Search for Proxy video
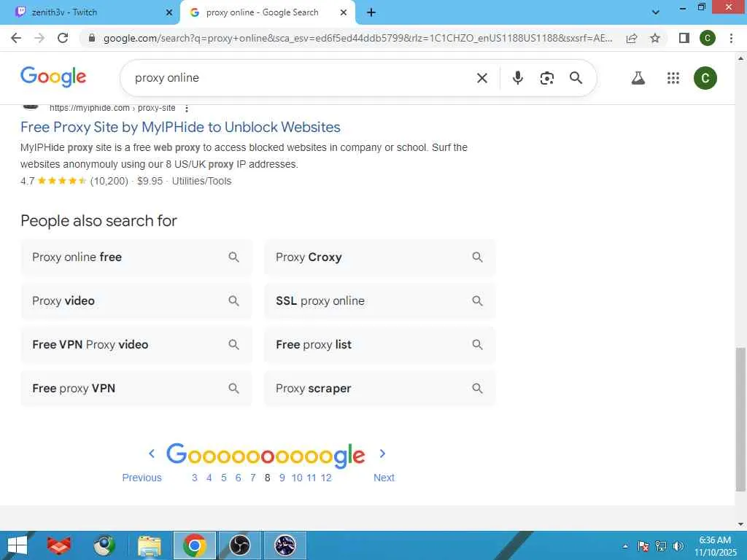The height and width of the screenshot is (560, 747). click(x=136, y=301)
